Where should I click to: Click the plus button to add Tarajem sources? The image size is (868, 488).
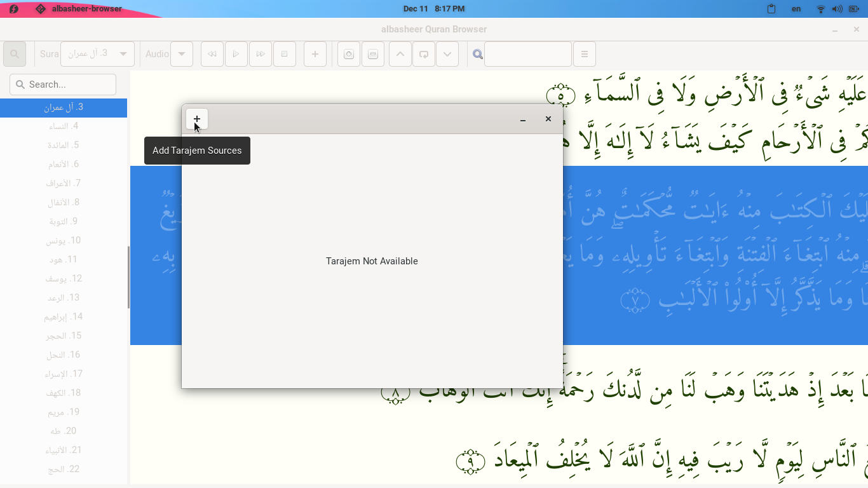[x=197, y=119]
